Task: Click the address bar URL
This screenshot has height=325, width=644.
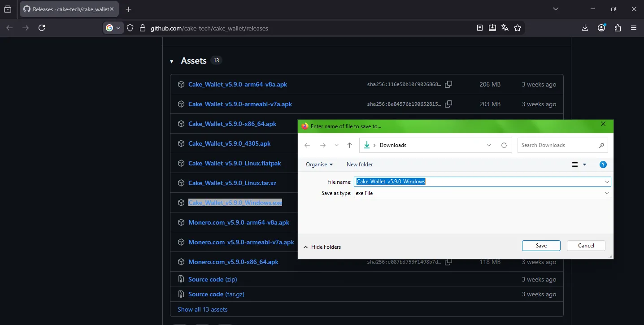Action: pyautogui.click(x=209, y=28)
